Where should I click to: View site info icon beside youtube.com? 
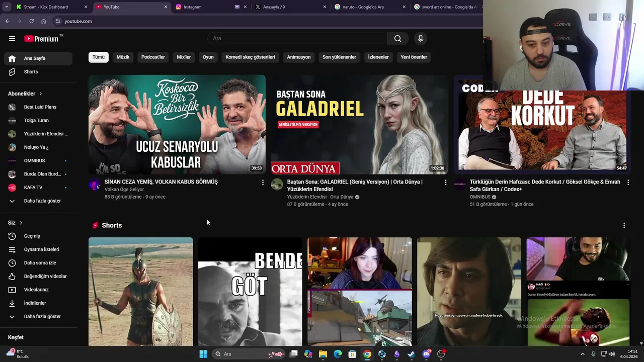coord(58,21)
